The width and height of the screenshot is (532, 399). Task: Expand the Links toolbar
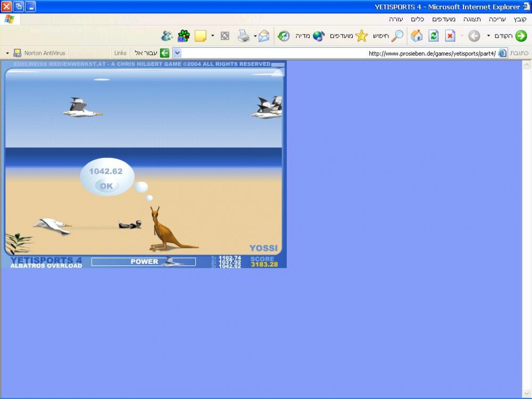click(120, 53)
